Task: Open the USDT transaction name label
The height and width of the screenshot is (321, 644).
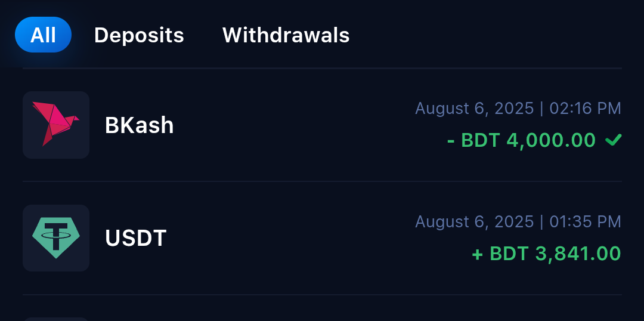Action: tap(135, 239)
